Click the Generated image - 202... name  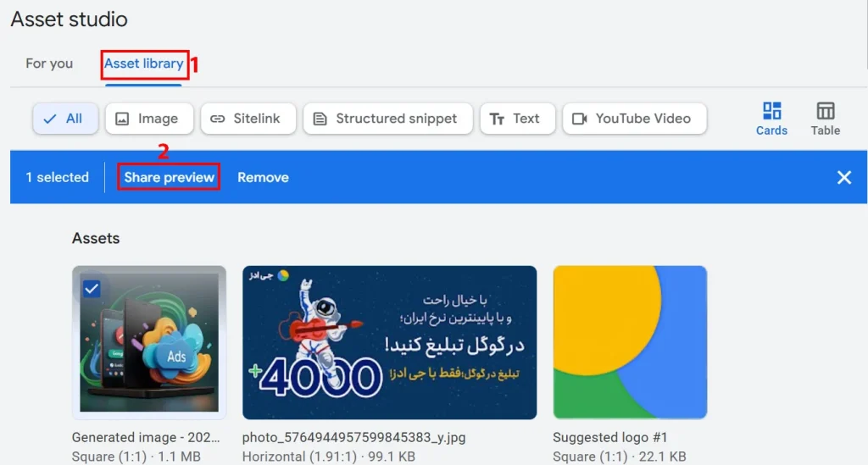[146, 437]
